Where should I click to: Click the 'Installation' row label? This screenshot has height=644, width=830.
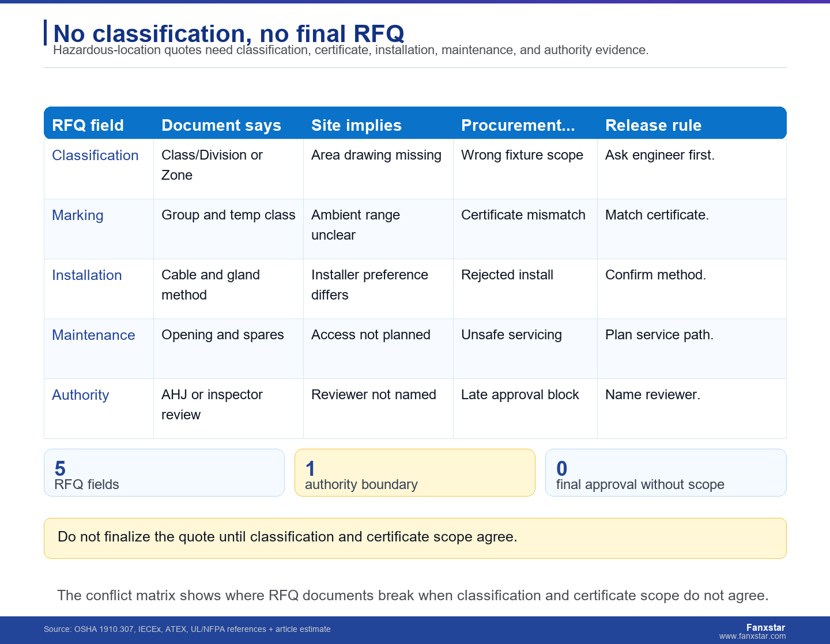pyautogui.click(x=87, y=275)
